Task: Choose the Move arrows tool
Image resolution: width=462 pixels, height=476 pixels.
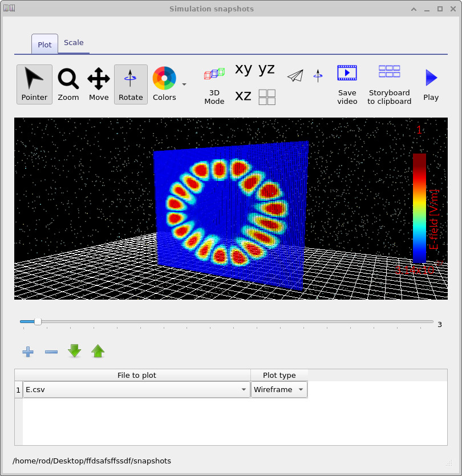Action: [99, 84]
